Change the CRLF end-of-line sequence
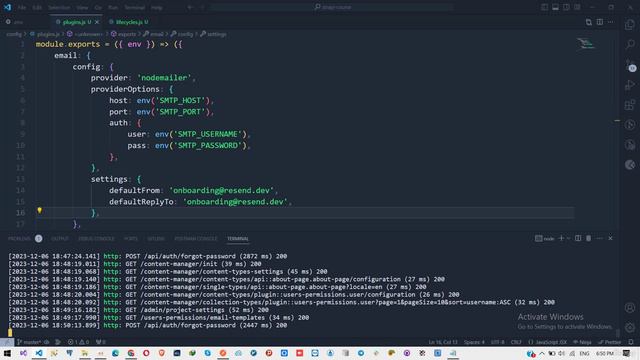 [x=516, y=342]
